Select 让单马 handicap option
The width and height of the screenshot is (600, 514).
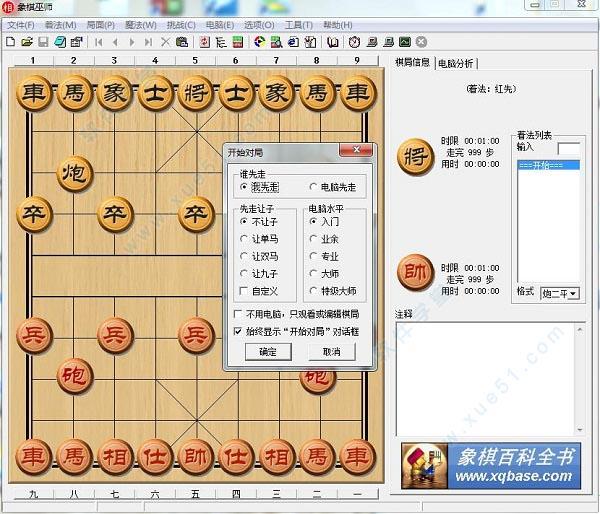point(259,239)
